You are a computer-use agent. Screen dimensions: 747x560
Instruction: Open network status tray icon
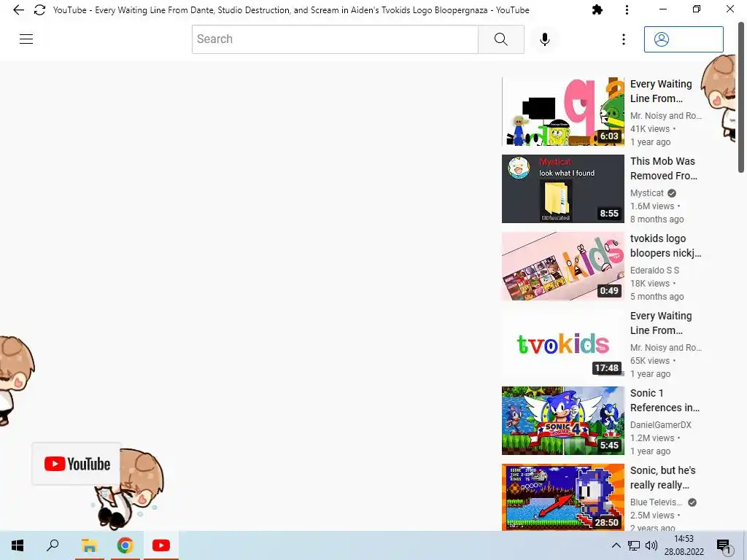pos(633,545)
